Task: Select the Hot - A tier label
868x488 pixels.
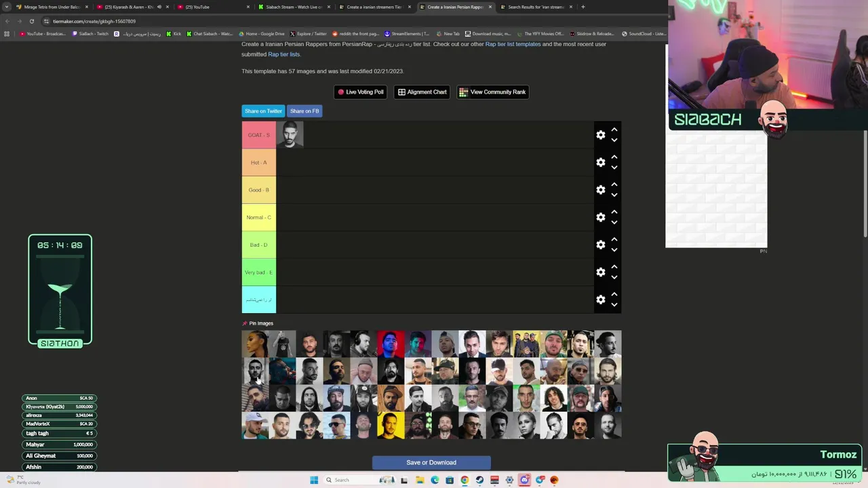Action: (x=258, y=163)
